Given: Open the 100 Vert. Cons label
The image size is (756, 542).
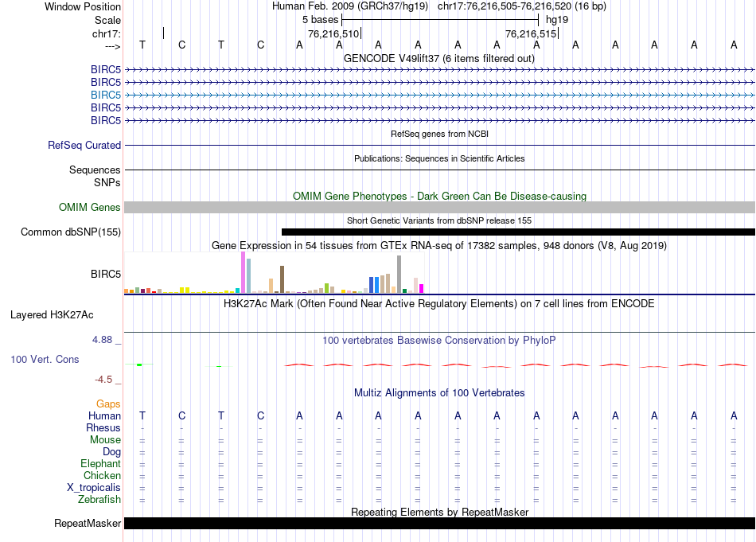Looking at the screenshot, I should (x=45, y=359).
